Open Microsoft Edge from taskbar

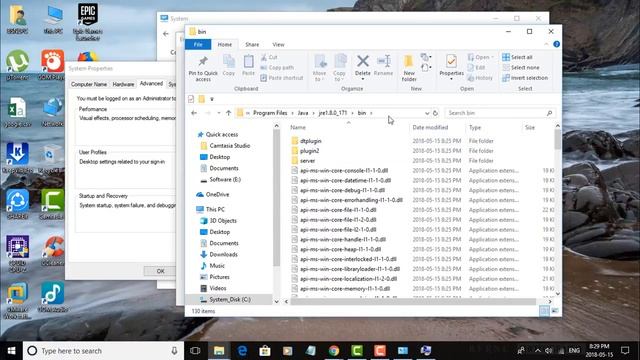[242, 351]
